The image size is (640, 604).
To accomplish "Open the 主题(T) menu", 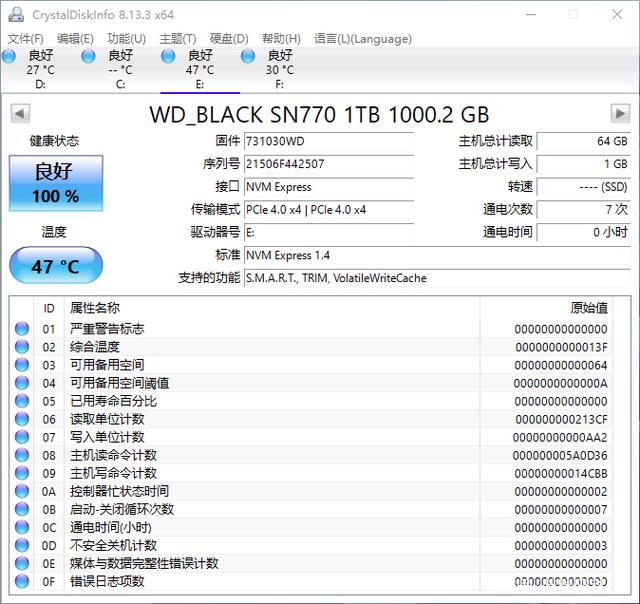I will click(x=178, y=39).
